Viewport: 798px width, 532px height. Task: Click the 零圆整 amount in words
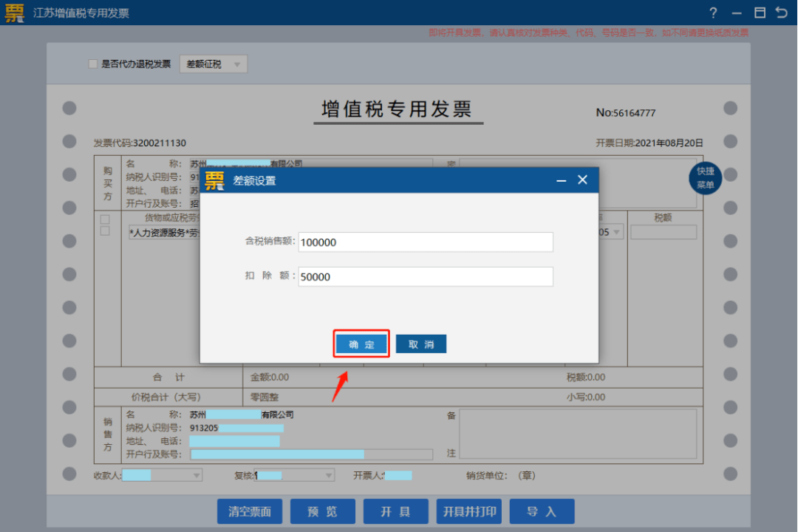(x=264, y=397)
